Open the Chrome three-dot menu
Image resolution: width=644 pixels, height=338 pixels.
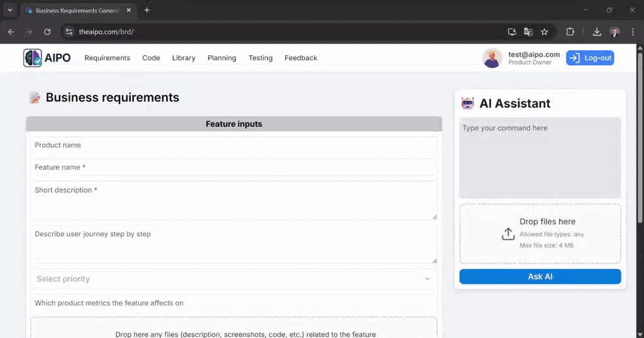click(x=633, y=31)
